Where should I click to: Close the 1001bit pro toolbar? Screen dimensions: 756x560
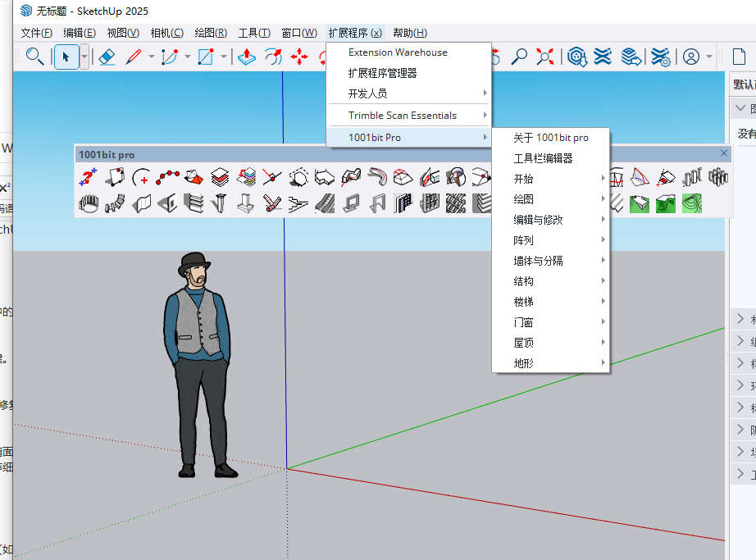[724, 153]
